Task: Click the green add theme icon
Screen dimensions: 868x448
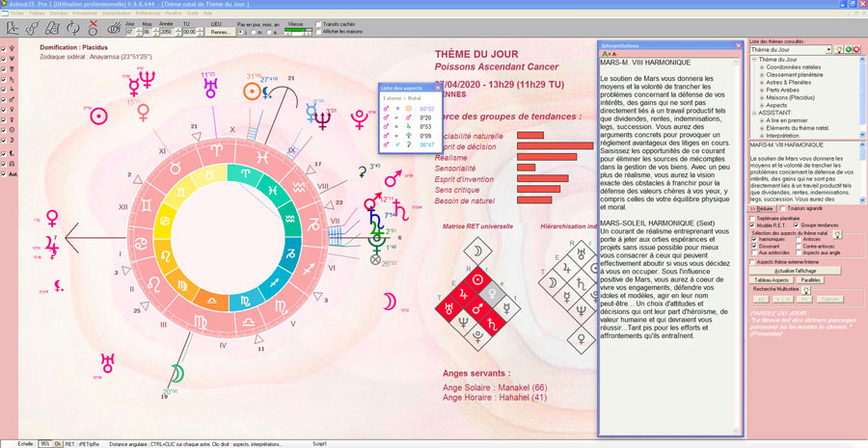Action: coord(848,50)
